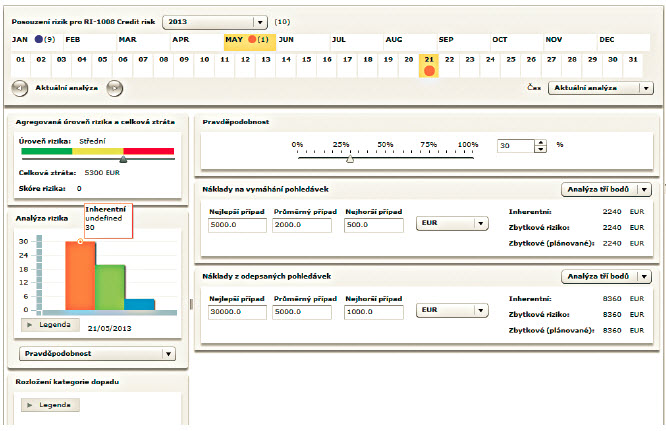Open Analýza tří bodů dropdown for vymáhání pohledávek
This screenshot has height=431, width=666.
pos(606,189)
